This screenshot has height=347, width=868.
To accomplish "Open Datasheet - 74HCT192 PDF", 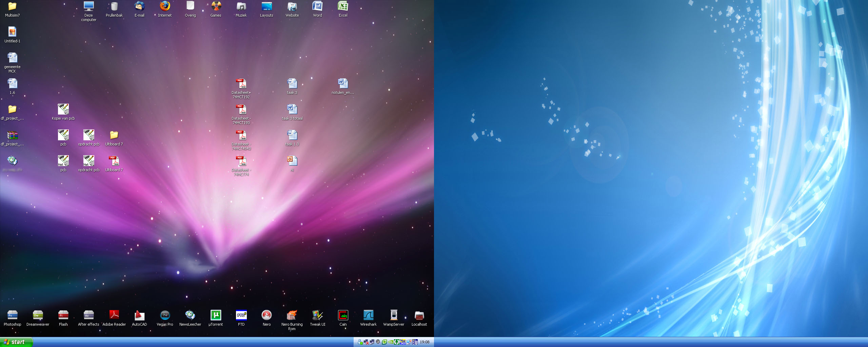I will pos(241,88).
